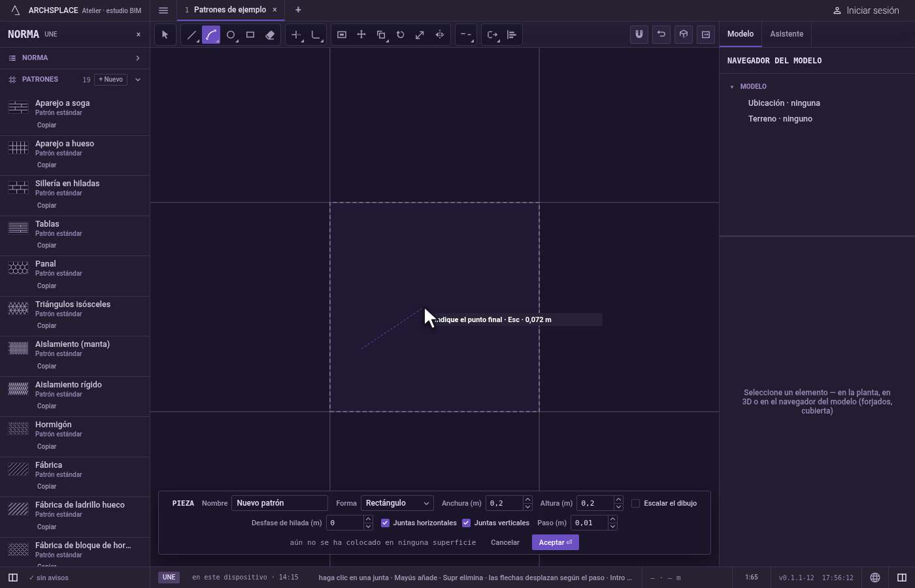Increase the Anchura (m) value stepper

(527, 500)
